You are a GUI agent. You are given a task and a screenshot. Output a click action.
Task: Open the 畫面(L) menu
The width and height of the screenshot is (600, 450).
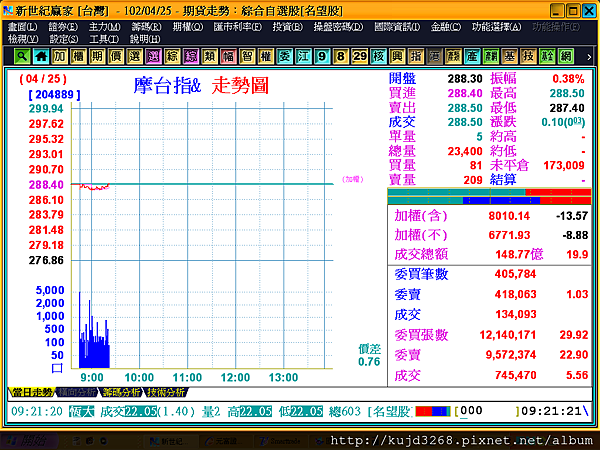coord(23,27)
